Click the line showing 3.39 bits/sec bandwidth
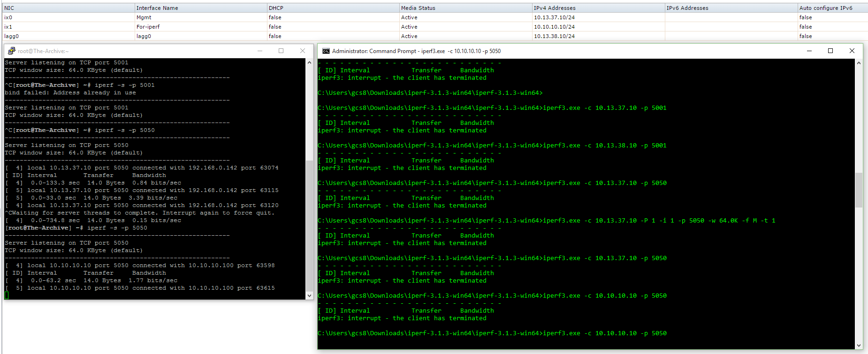 click(91, 198)
